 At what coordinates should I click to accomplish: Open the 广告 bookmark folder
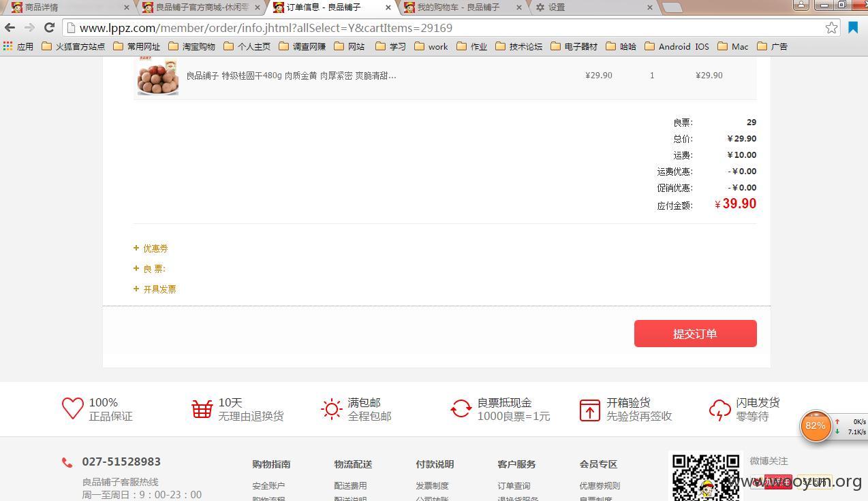click(773, 46)
